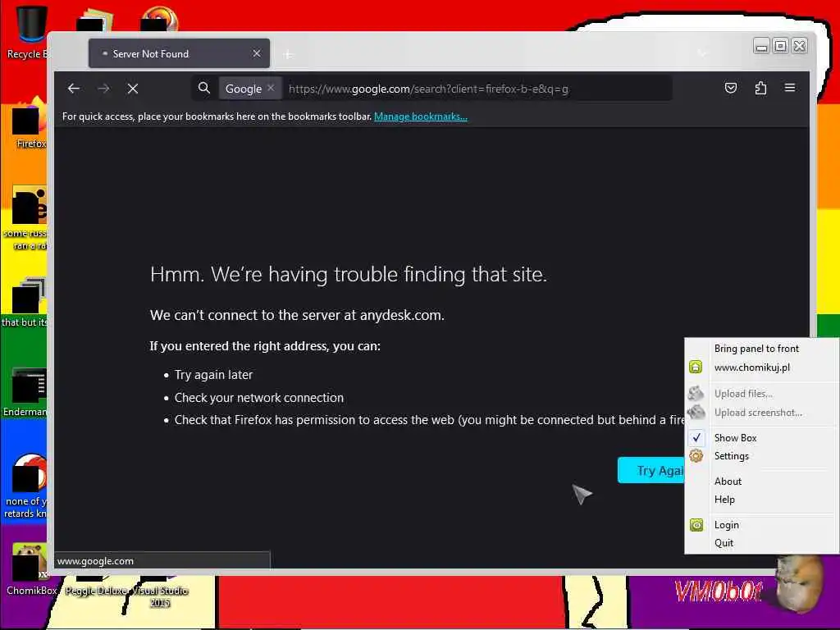The image size is (840, 630).
Task: Remove the Google search engine chip
Action: pyautogui.click(x=271, y=88)
